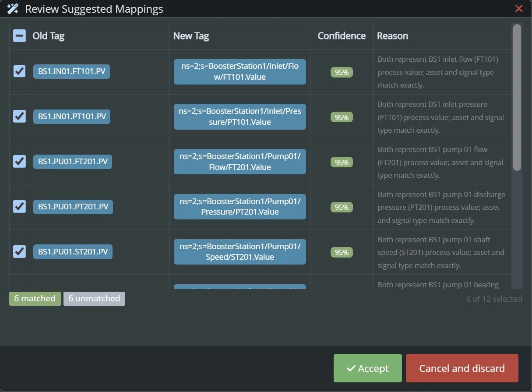Click reason text about pump 01 flow
Screen dimensions: 532x392
[x=440, y=162]
